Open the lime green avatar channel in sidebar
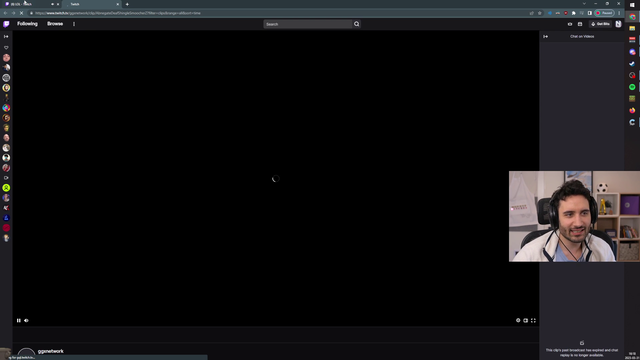The image size is (640, 360). (6, 188)
